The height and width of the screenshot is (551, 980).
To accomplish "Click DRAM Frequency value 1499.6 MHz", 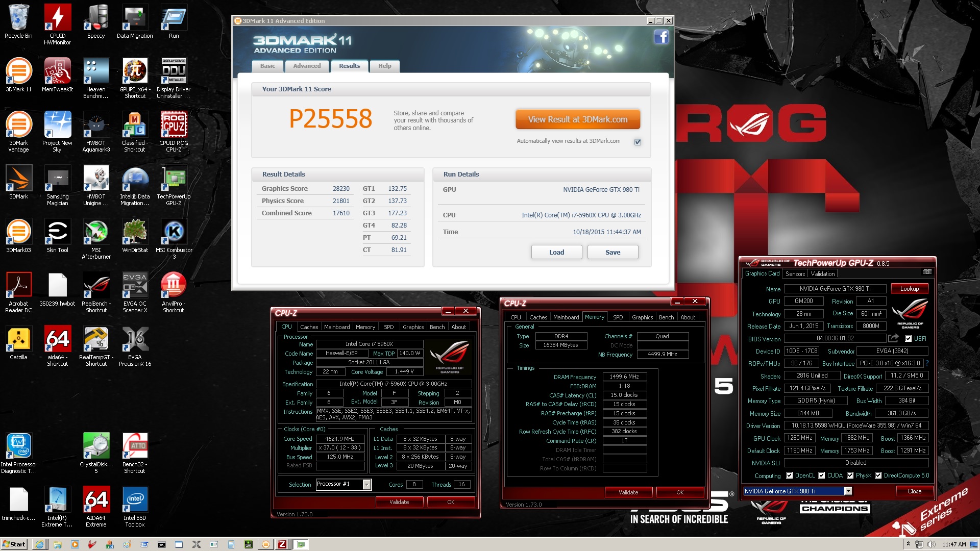I will tap(625, 377).
